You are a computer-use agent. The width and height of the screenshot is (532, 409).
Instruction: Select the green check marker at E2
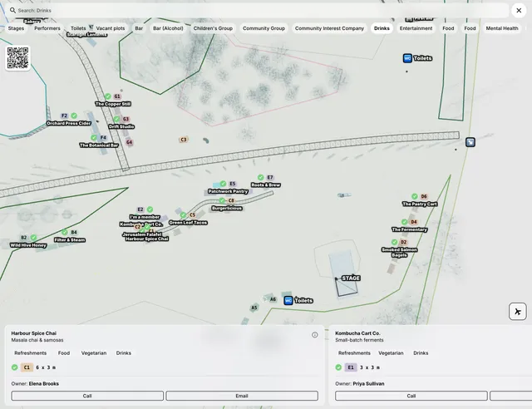click(150, 209)
